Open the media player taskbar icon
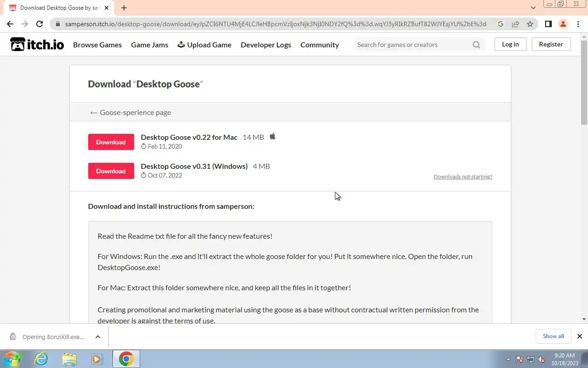The image size is (588, 368). coord(97,359)
